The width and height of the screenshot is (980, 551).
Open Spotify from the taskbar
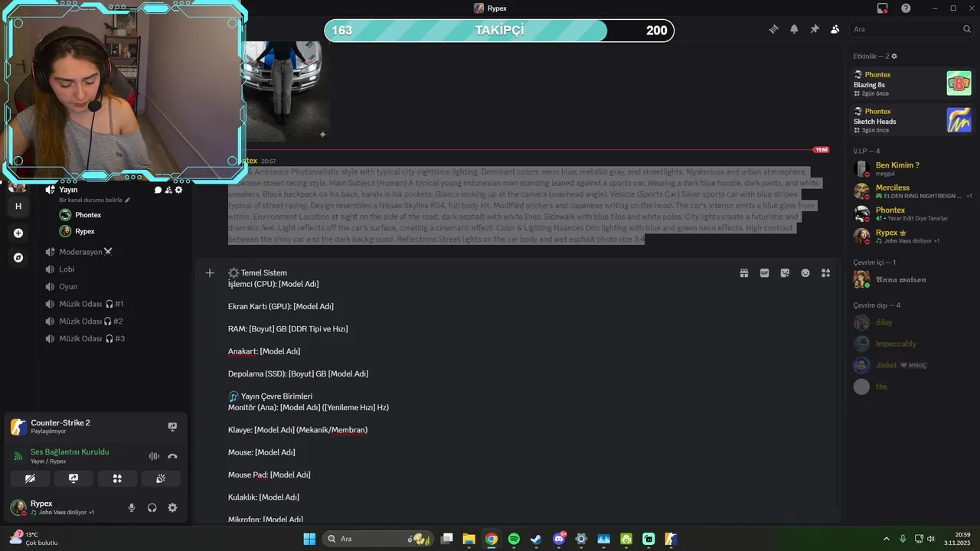(x=514, y=539)
